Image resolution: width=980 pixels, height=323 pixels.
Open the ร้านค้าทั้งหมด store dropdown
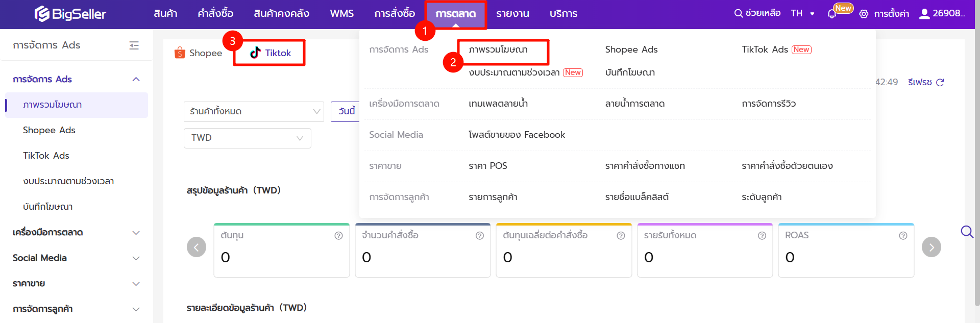tap(254, 111)
